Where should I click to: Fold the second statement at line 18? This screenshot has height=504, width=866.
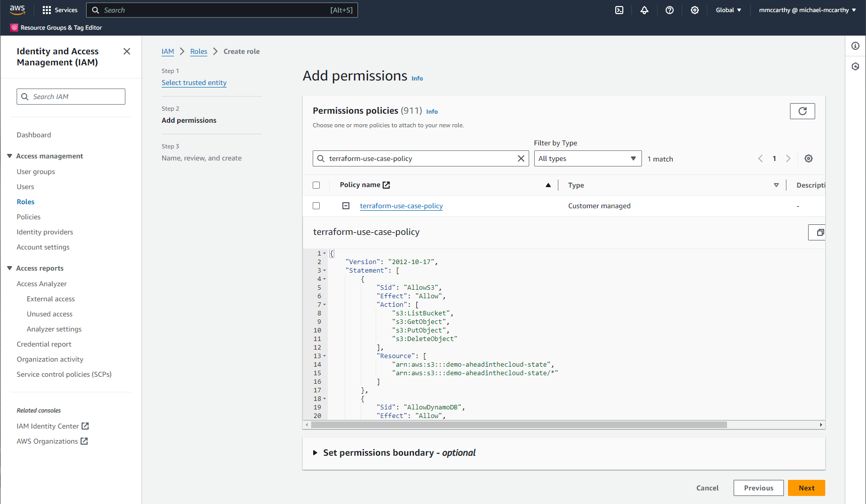325,399
